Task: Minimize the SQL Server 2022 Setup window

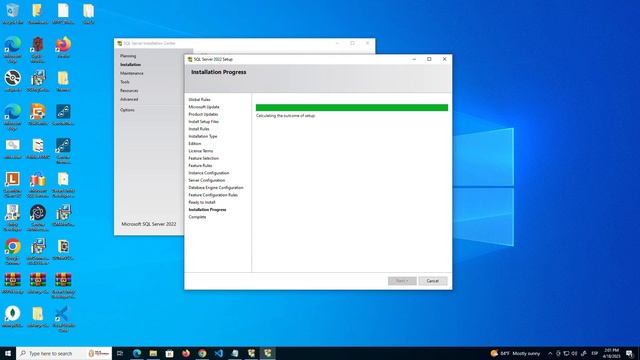Action: [414, 59]
